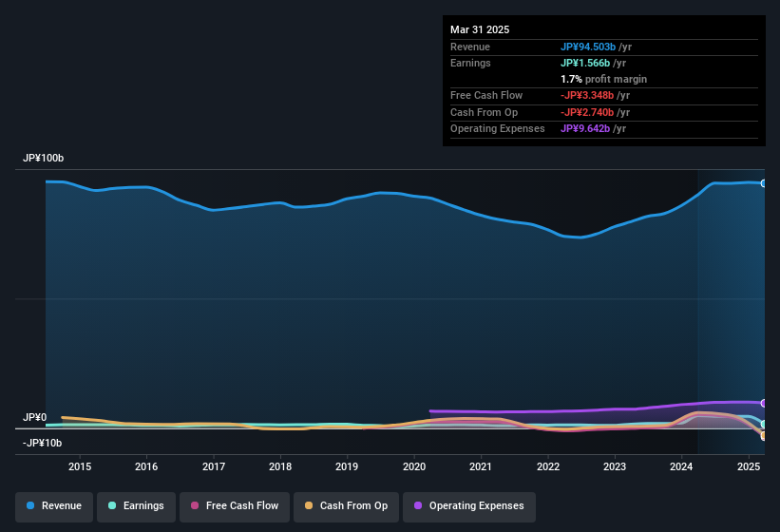Click the Earnings line endpoint marker
Screen dimensions: 780x532
tap(763, 424)
